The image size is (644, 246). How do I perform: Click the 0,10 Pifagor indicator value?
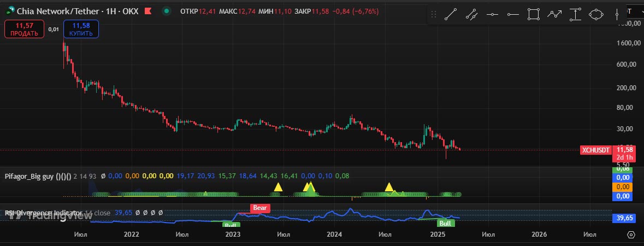click(326, 176)
